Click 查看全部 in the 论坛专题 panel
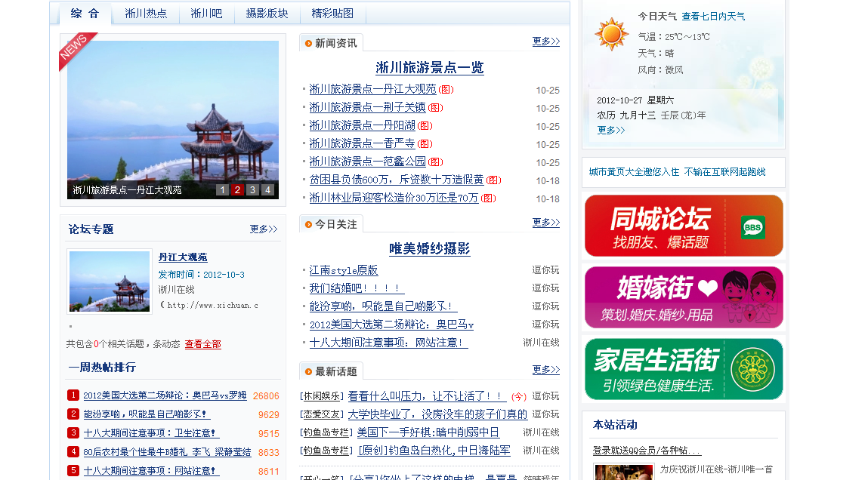868x480 pixels. coord(202,343)
